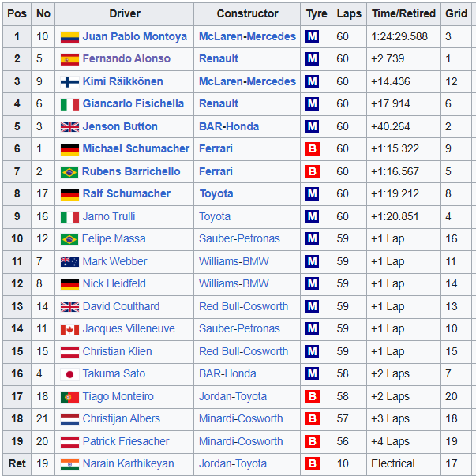Click the Brazilian flag beside Rubens Barrichello
476x476 pixels.
point(69,172)
